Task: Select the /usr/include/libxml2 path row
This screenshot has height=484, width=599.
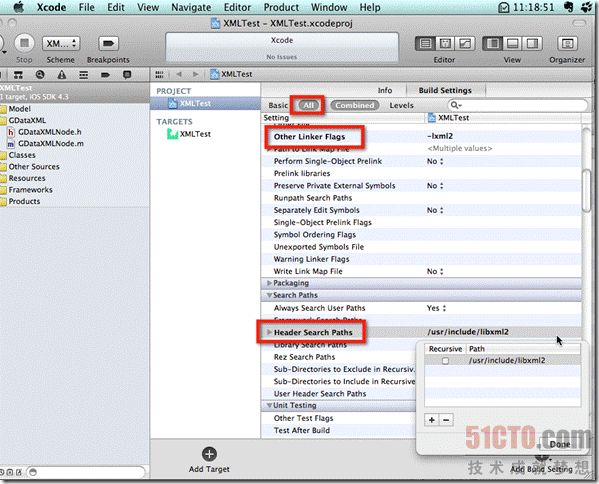Action: pyautogui.click(x=503, y=360)
